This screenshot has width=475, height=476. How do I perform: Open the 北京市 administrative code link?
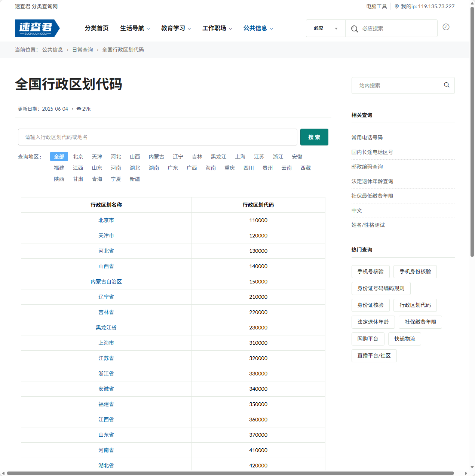pyautogui.click(x=106, y=220)
